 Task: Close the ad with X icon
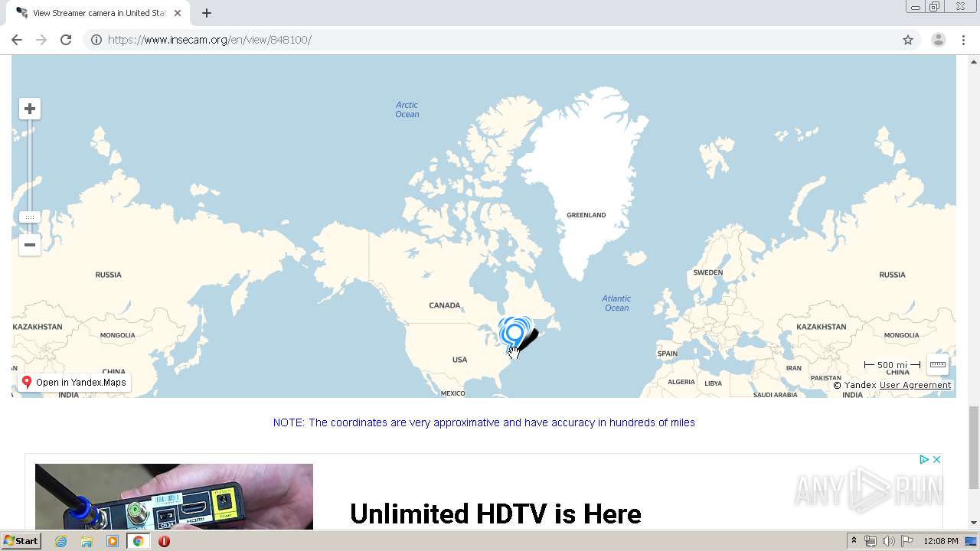[936, 459]
